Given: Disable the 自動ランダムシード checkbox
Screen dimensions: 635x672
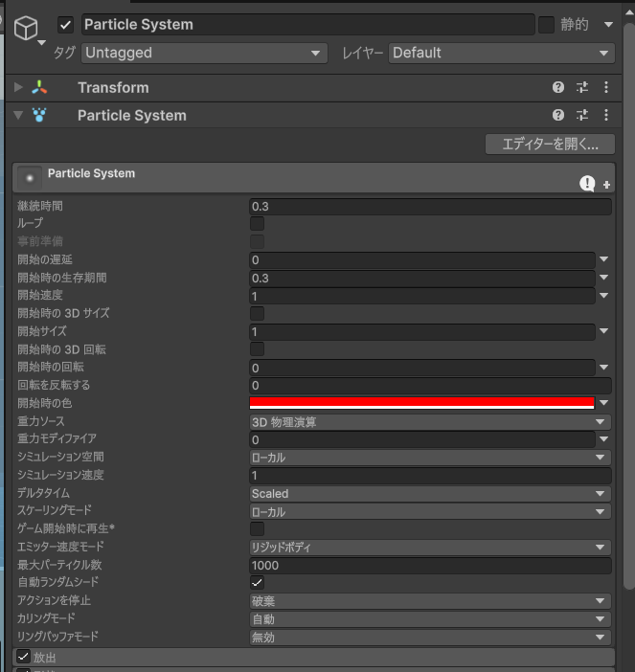Looking at the screenshot, I should point(257,582).
